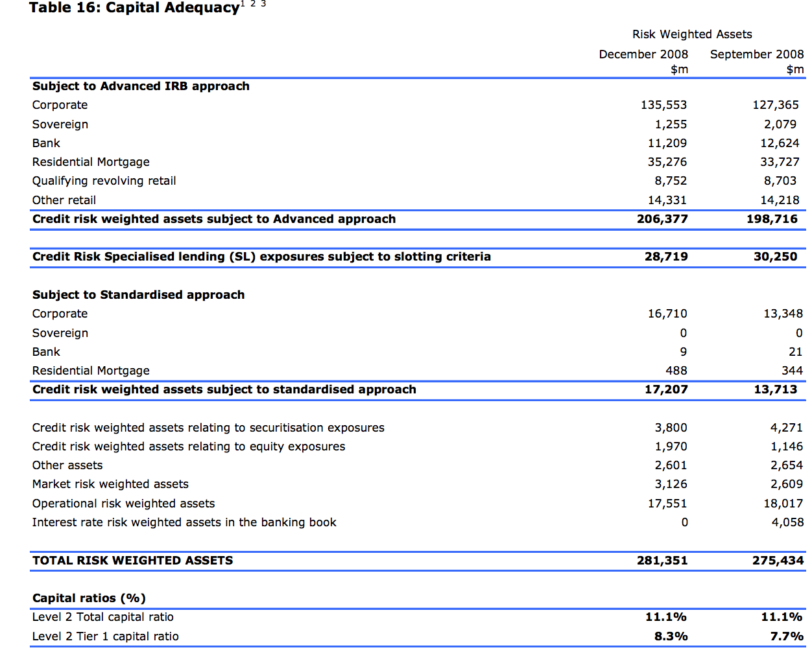This screenshot has height=652, width=812.
Task: Click the securitisation exposures row label
Action: coord(208,428)
